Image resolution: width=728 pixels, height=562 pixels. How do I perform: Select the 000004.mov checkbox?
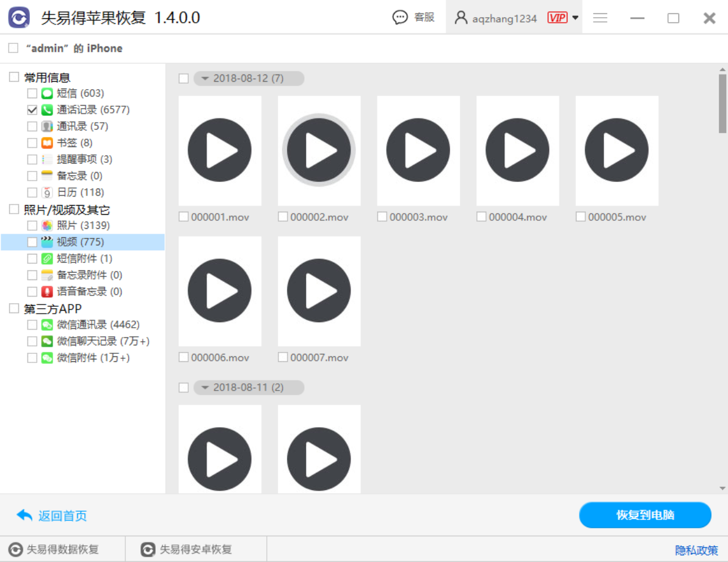point(481,217)
